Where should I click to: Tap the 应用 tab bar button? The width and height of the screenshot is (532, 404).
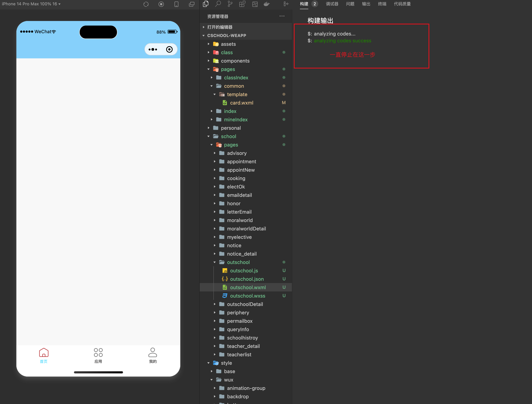[98, 355]
